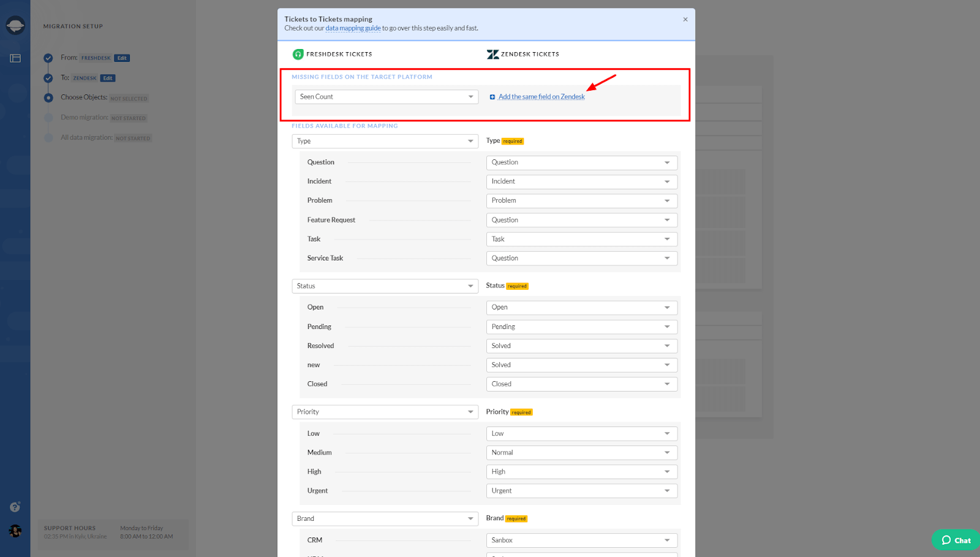Change the mapping for Low priority row
The image size is (980, 557).
tap(582, 433)
